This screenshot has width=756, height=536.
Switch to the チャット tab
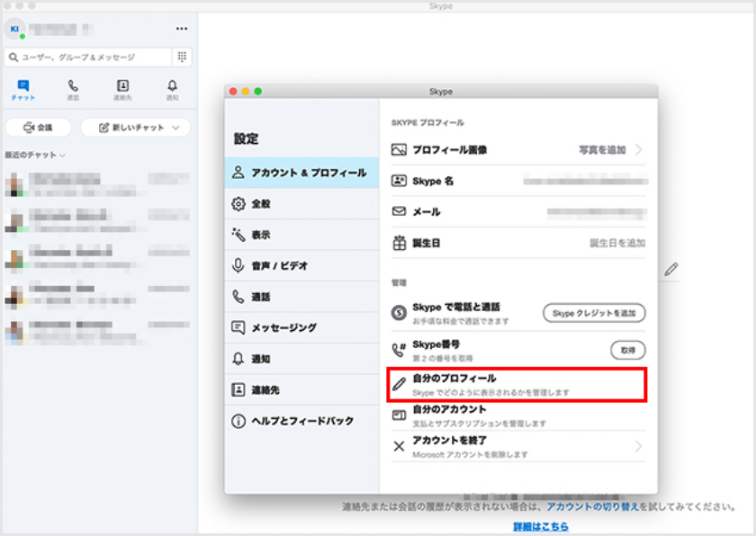pyautogui.click(x=23, y=90)
